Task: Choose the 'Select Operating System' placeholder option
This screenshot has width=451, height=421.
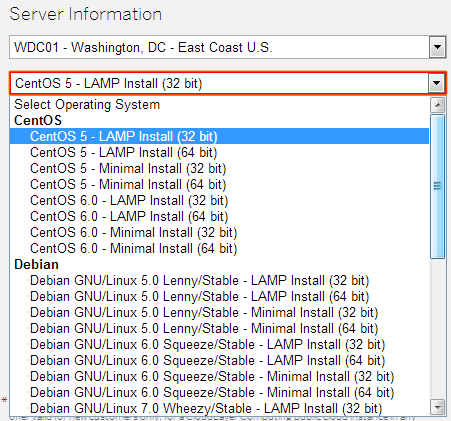Action: pos(219,104)
